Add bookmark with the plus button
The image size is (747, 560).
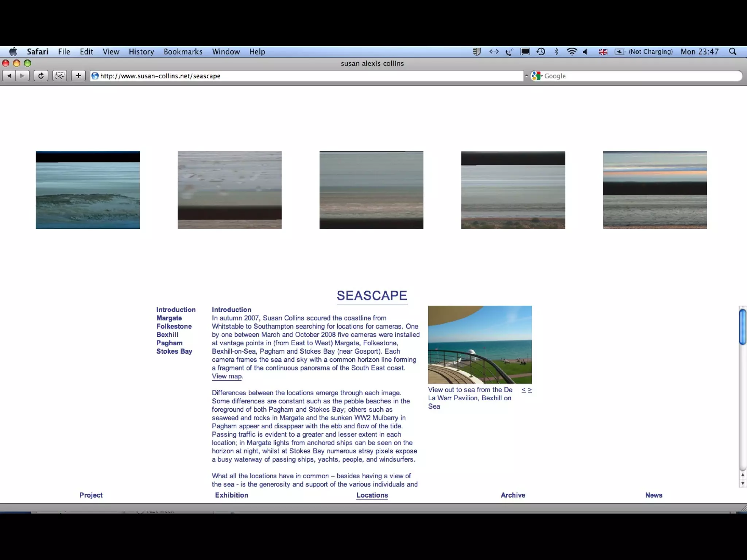point(78,76)
